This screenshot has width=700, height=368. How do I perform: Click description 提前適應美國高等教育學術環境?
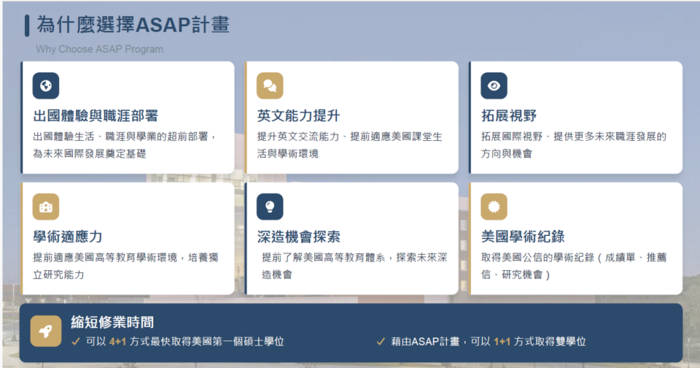tap(125, 266)
